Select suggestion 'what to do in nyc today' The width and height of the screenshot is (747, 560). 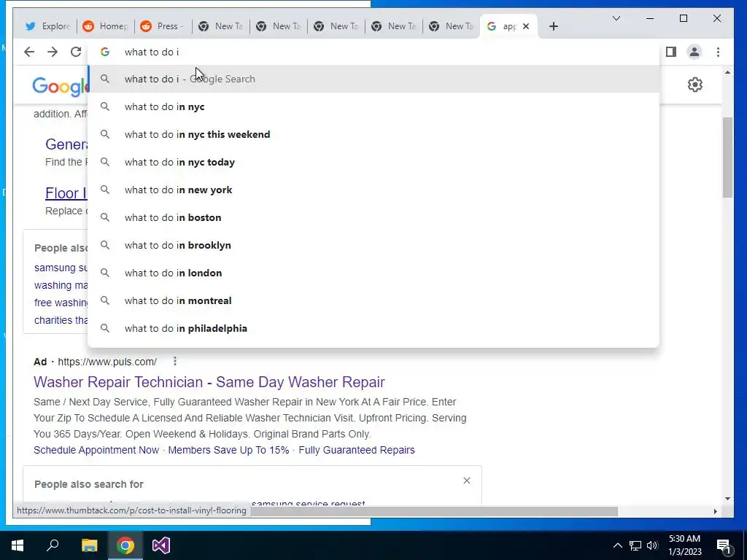[x=373, y=162]
